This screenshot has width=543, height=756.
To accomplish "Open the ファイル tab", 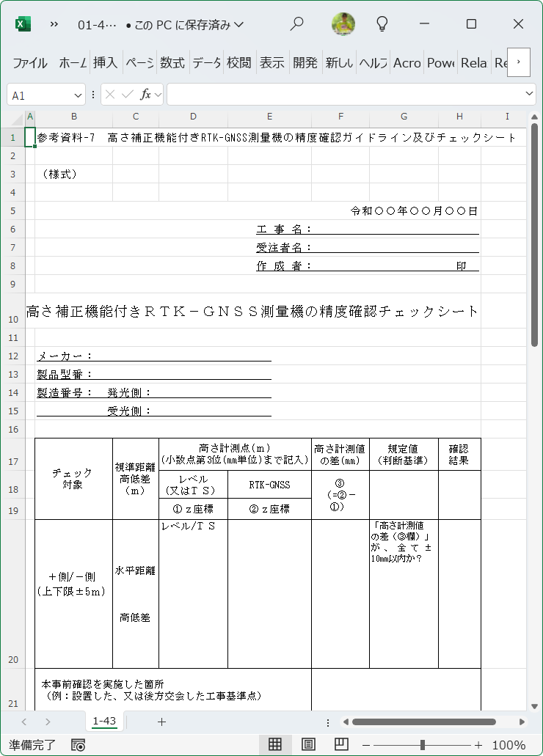I will [x=30, y=62].
